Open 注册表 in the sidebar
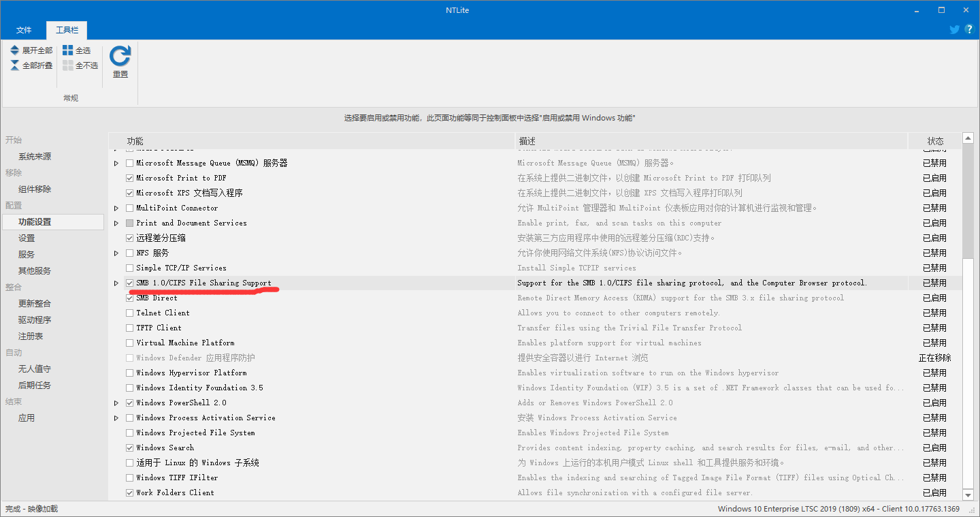This screenshot has height=517, width=980. 31,336
